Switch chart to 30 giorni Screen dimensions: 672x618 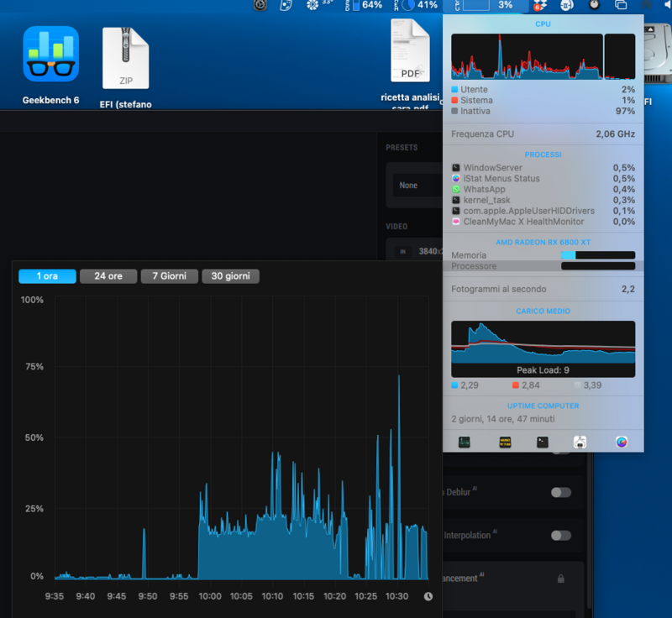[230, 276]
